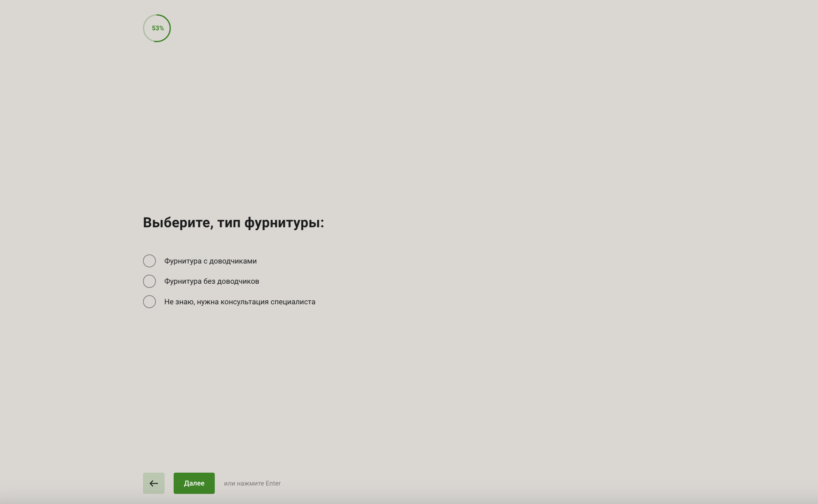
Task: Proceed to the next step via Далее
Action: [x=194, y=483]
